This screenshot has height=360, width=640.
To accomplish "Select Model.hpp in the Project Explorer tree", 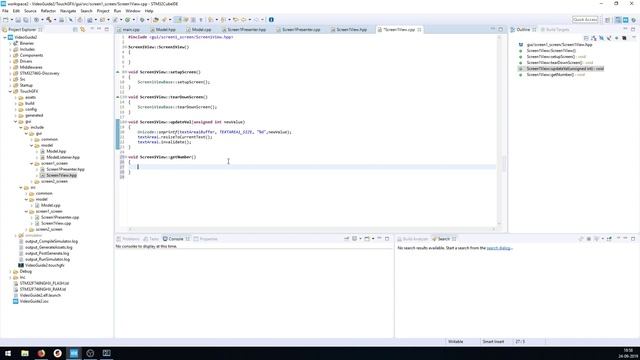I will point(56,151).
